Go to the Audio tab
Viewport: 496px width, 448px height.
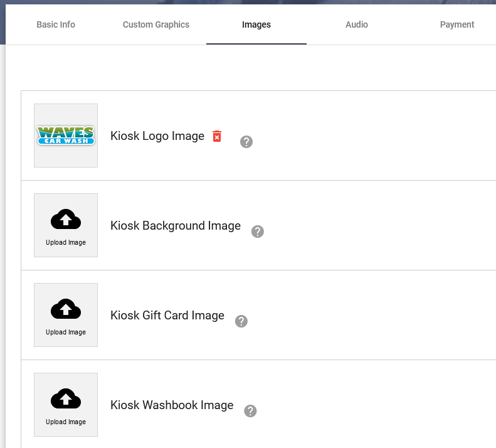coord(357,24)
